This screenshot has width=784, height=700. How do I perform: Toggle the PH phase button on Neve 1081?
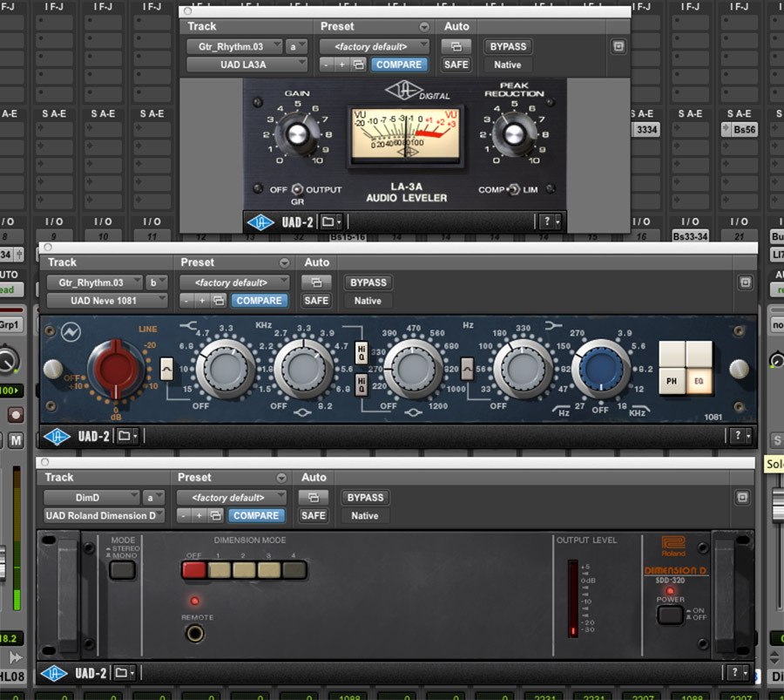pos(672,381)
